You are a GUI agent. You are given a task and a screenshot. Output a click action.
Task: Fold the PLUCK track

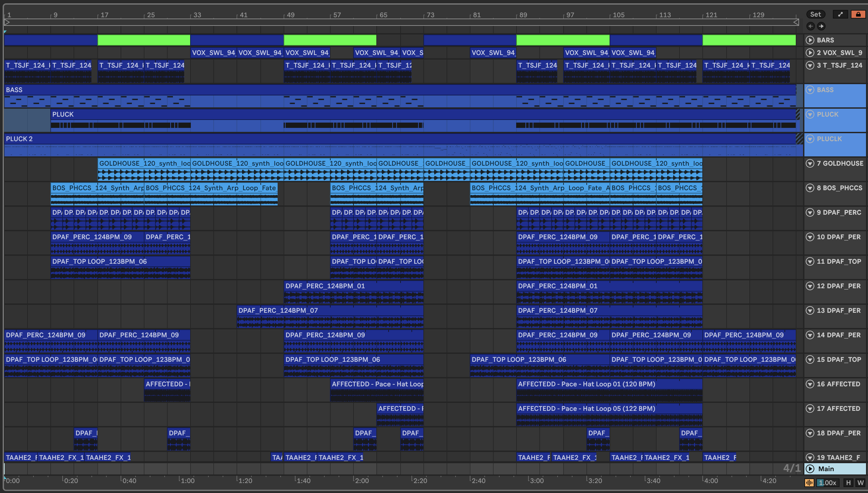tap(810, 114)
